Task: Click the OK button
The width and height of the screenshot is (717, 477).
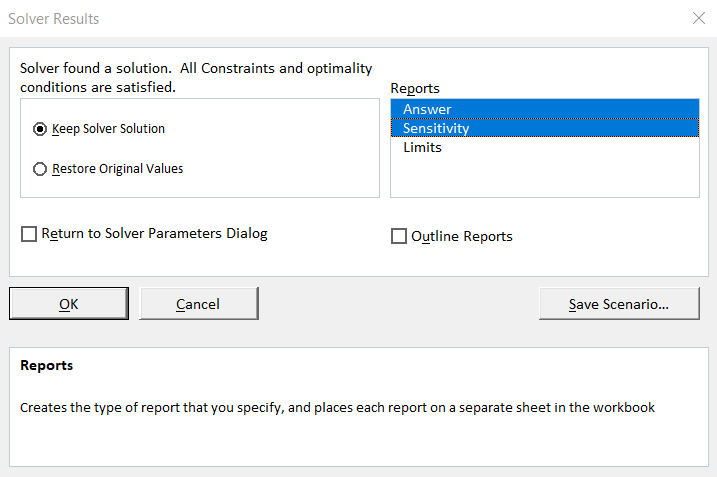Action: click(x=69, y=304)
